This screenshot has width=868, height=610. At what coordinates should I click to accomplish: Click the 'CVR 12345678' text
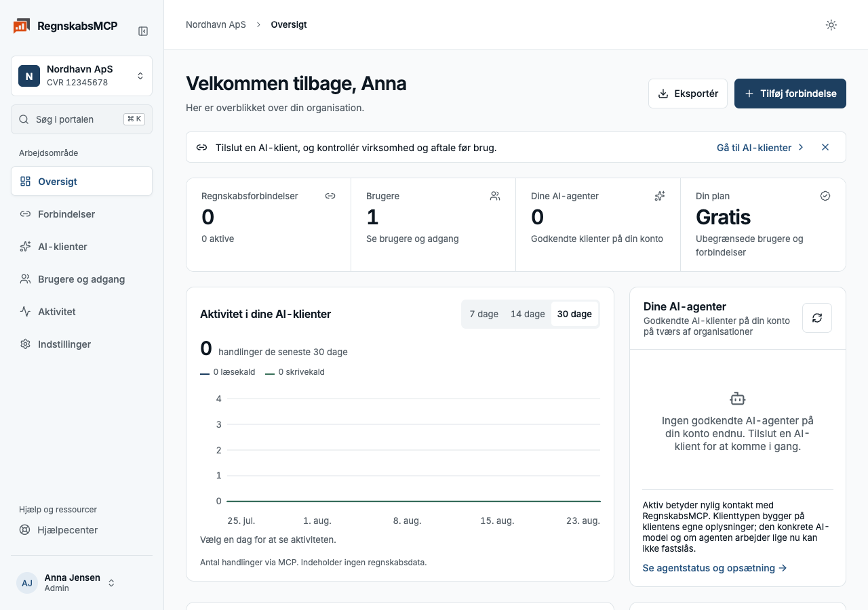pos(77,83)
